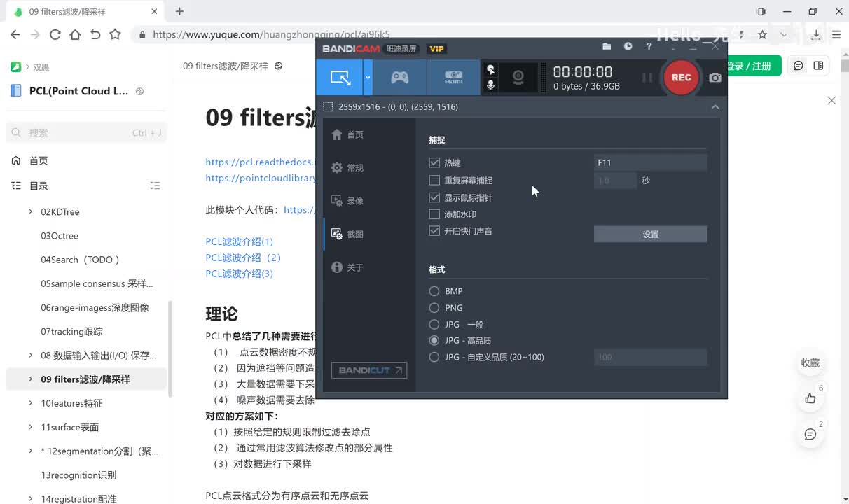This screenshot has height=504, width=849.
Task: Toggle 显示鼠标指针 checkbox
Action: pyautogui.click(x=434, y=197)
